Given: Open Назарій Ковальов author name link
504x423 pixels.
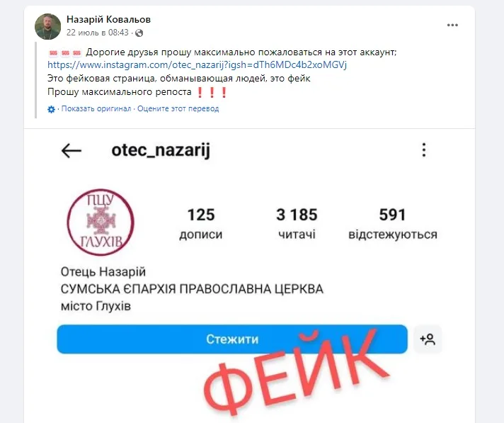Looking at the screenshot, I should [108, 19].
